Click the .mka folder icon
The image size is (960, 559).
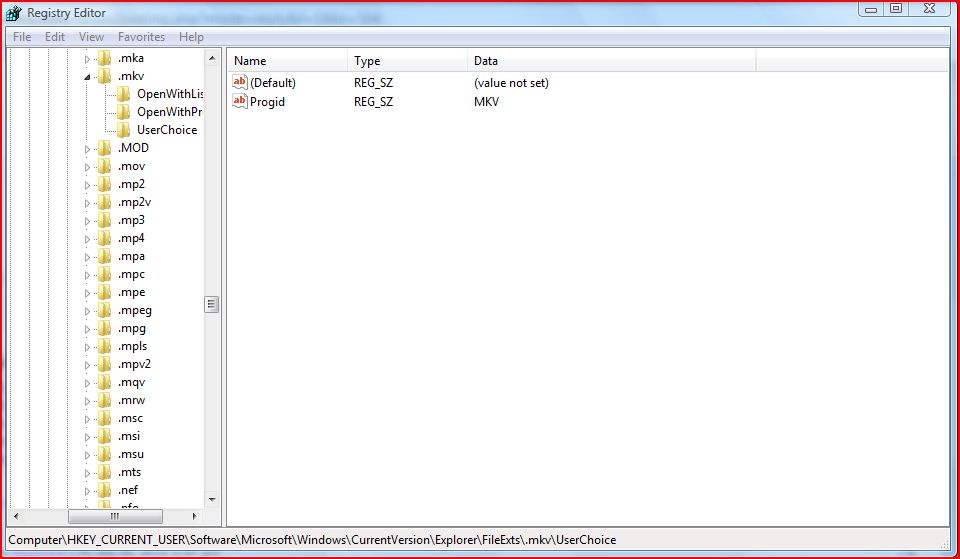(105, 58)
